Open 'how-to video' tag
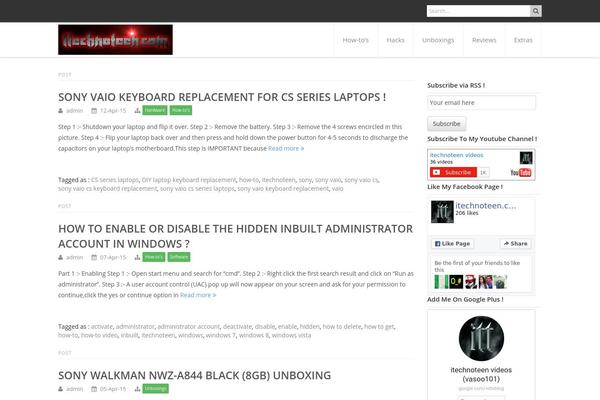The width and height of the screenshot is (600, 400). tap(99, 335)
